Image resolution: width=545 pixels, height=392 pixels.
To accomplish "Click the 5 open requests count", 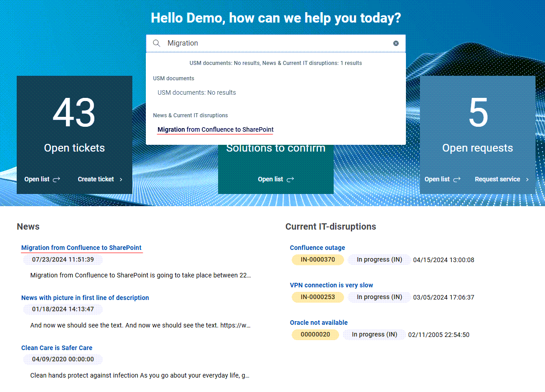I will (478, 113).
